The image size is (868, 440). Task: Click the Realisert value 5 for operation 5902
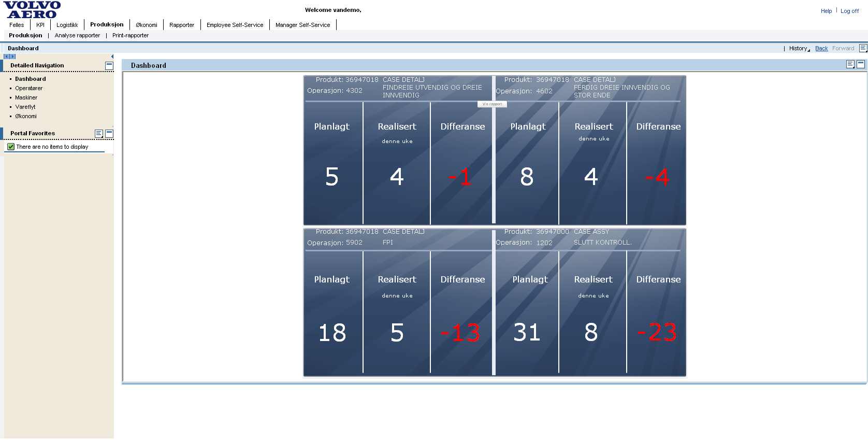397,333
